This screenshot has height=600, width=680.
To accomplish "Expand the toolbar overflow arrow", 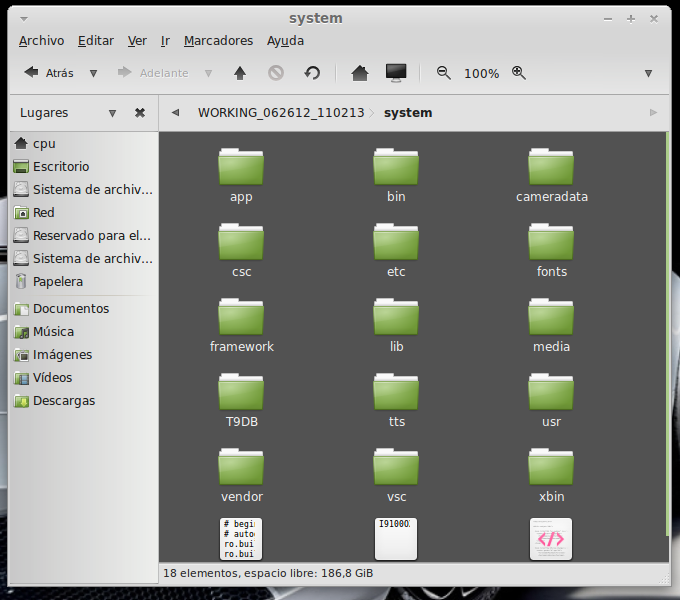I will tap(648, 73).
